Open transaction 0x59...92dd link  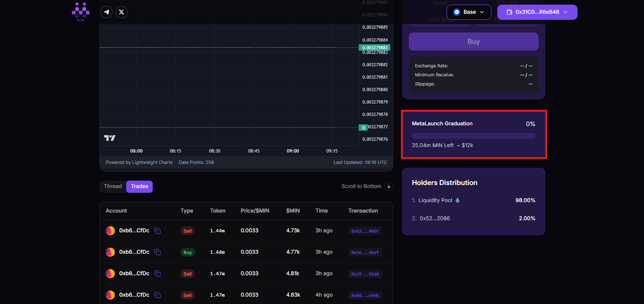point(365,274)
